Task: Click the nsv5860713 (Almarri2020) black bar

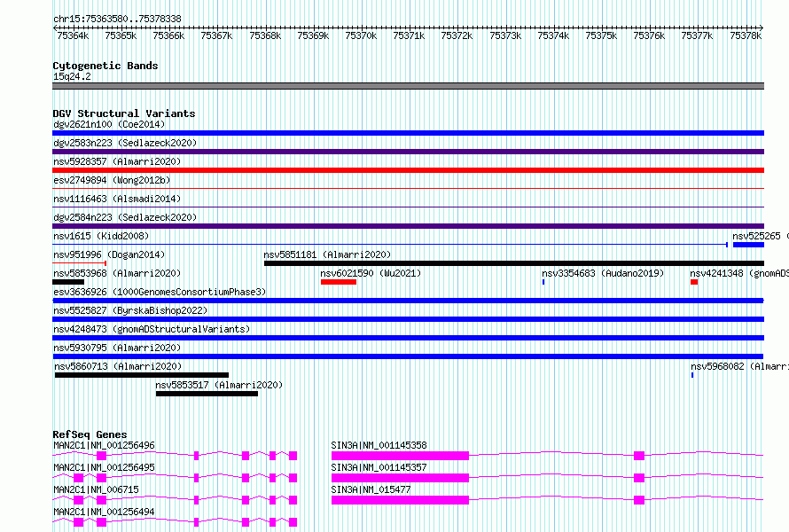Action: pyautogui.click(x=141, y=375)
